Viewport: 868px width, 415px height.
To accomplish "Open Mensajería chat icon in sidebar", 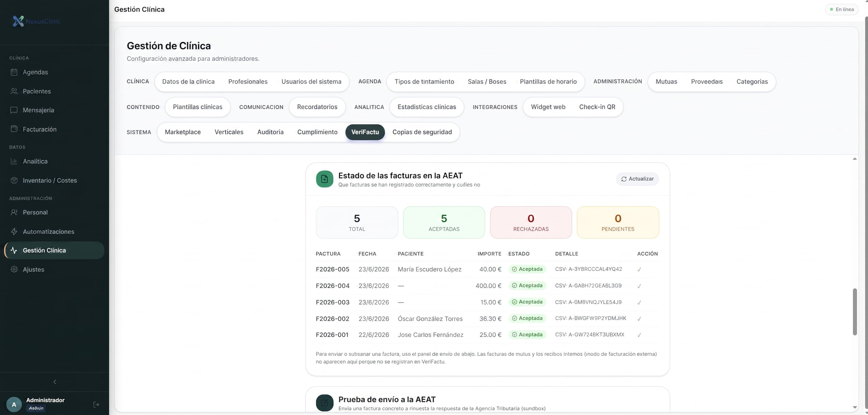I will (x=14, y=110).
